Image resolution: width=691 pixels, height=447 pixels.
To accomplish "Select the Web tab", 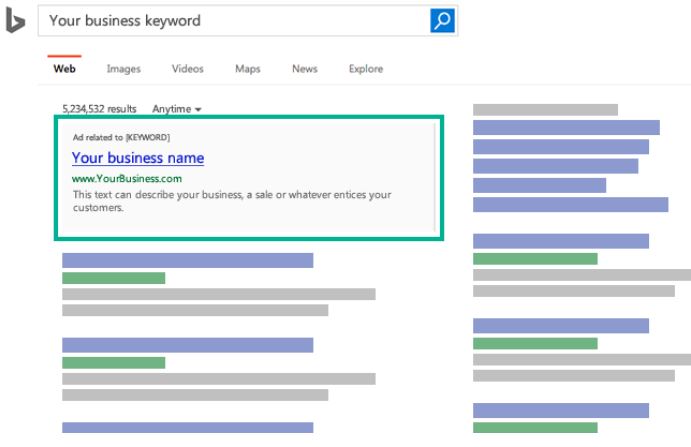I will tap(64, 69).
